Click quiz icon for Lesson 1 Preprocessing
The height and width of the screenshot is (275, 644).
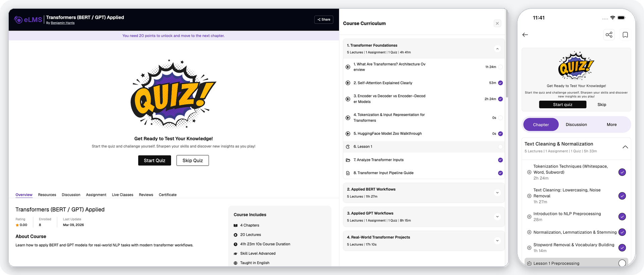pyautogui.click(x=529, y=264)
